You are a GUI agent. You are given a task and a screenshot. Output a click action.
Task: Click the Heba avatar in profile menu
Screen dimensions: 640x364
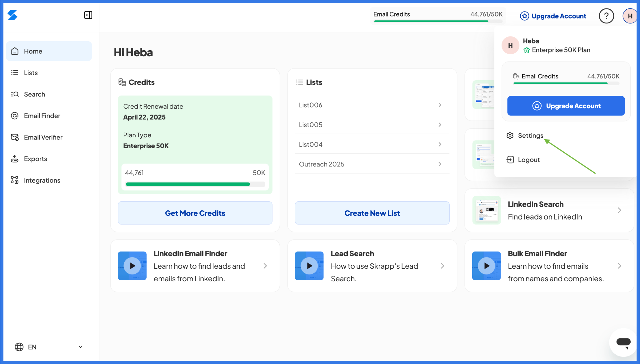click(x=510, y=46)
